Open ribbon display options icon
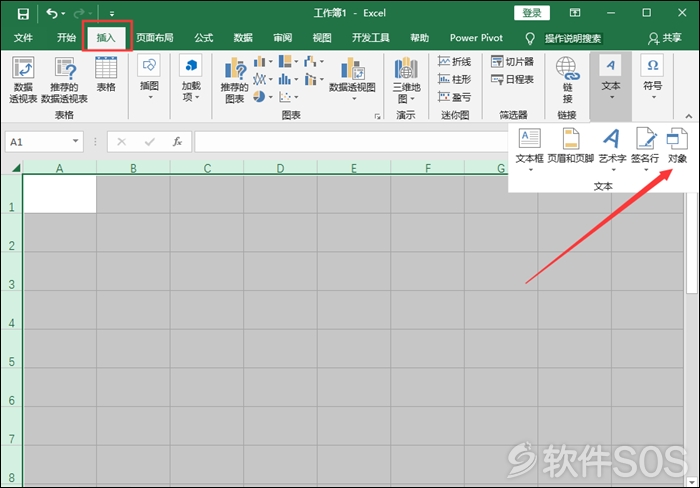700x488 pixels. point(575,13)
